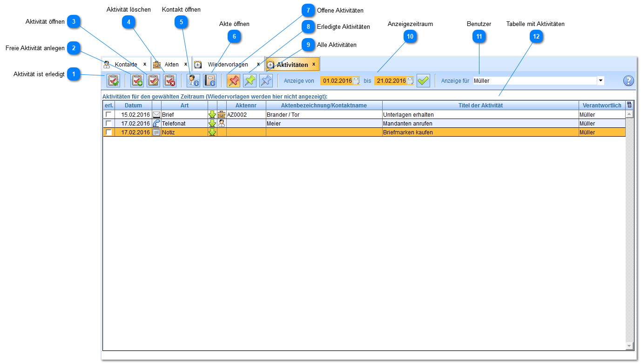Sort by Aktenbezeichnung/Kontaktname column
The height and width of the screenshot is (364, 641).
[324, 106]
